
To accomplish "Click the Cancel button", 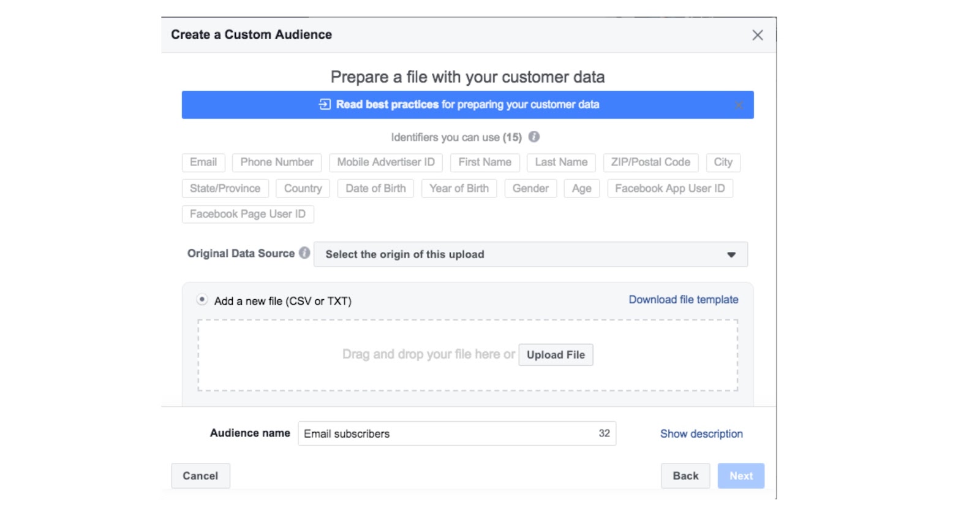I will (x=200, y=476).
